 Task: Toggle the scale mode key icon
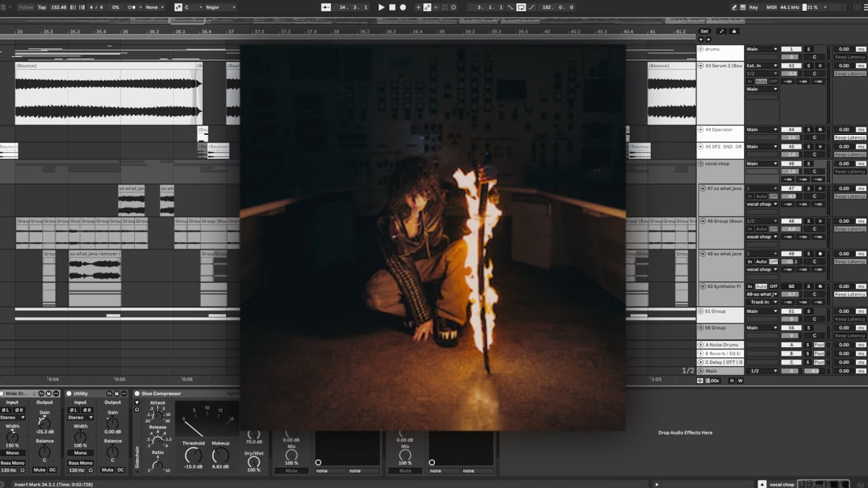[x=178, y=7]
